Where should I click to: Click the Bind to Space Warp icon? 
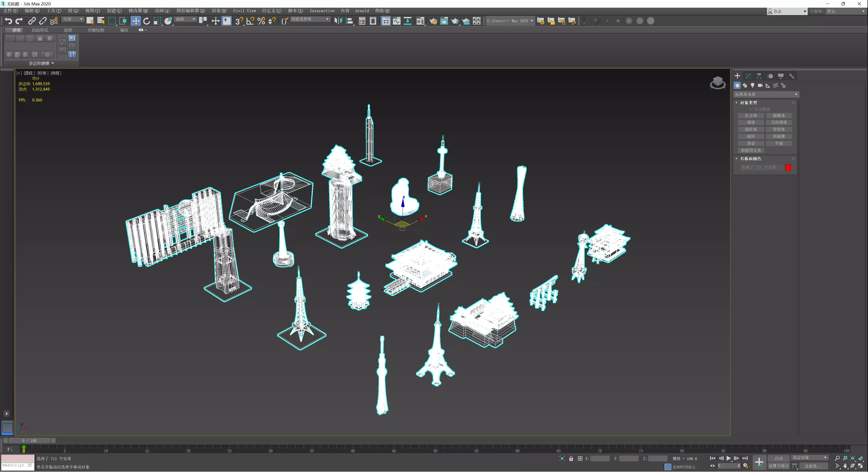point(54,21)
